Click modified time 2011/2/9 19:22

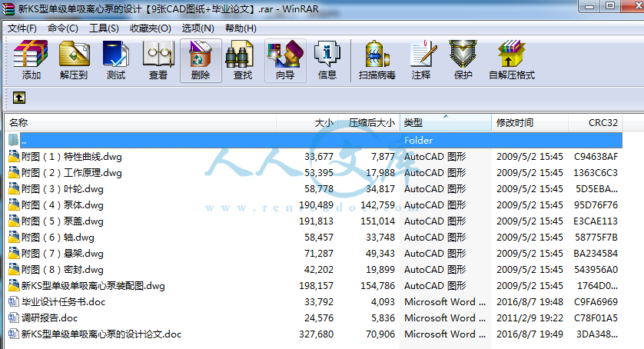pyautogui.click(x=529, y=317)
